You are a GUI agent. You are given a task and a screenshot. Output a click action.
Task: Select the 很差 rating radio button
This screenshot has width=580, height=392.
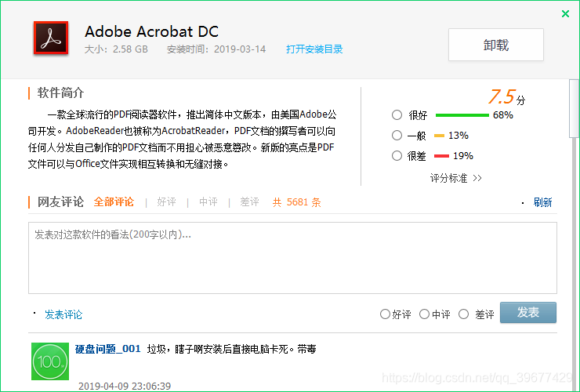click(x=397, y=156)
